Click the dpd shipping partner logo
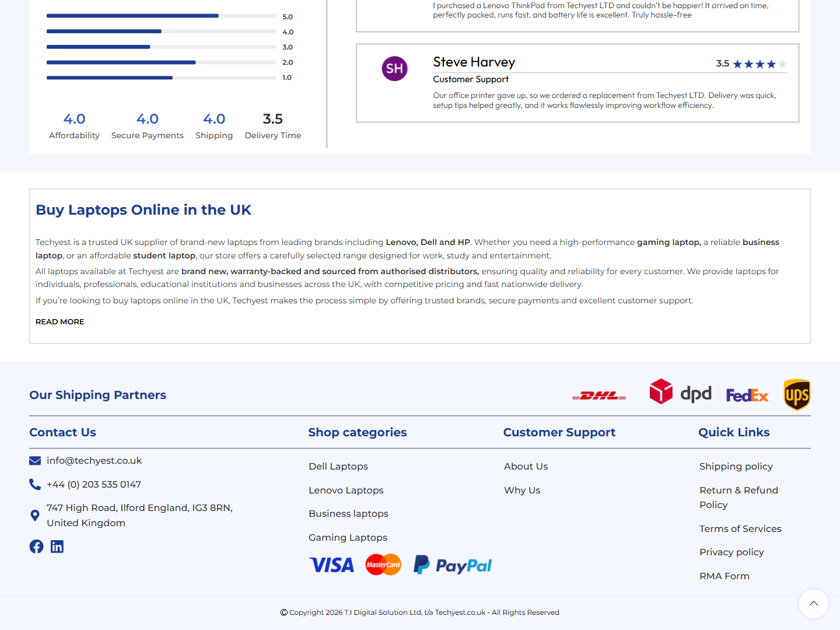Viewport: 840px width, 630px height. 681,392
